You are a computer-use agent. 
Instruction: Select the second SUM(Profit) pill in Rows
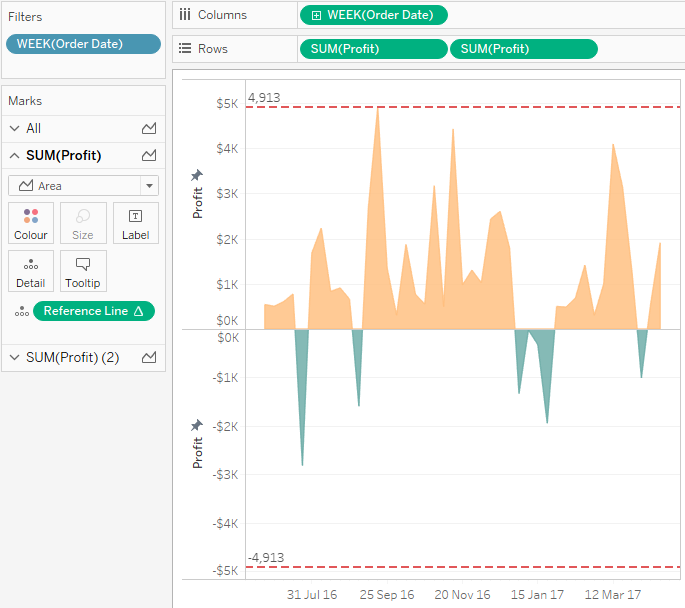523,49
